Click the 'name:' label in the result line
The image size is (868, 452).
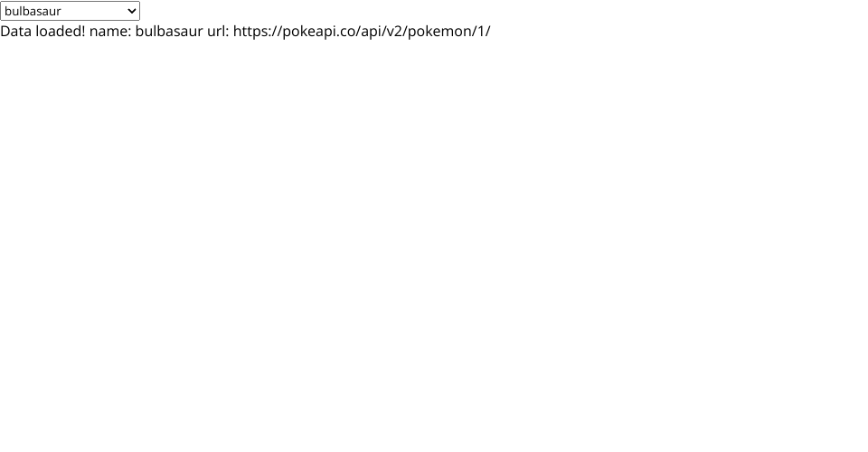[x=110, y=32]
